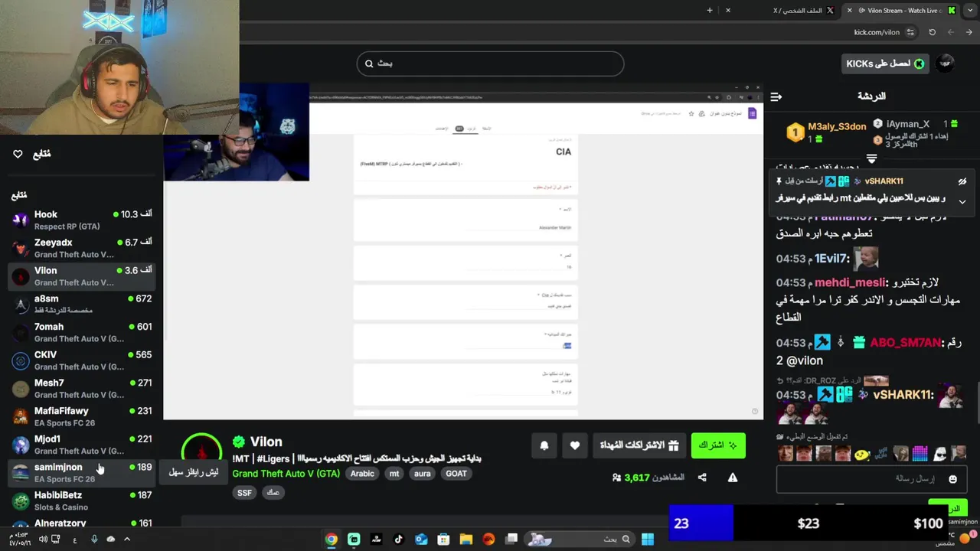Click the report warning triangle icon
This screenshot has height=551, width=980.
(x=733, y=478)
